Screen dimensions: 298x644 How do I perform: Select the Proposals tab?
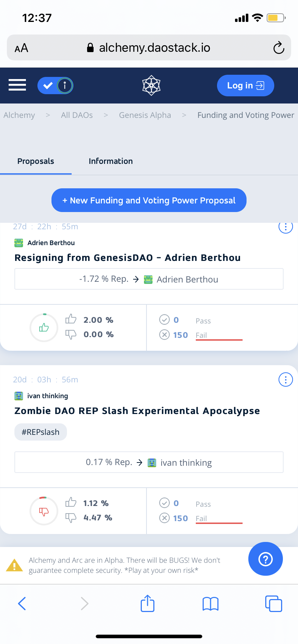36,161
